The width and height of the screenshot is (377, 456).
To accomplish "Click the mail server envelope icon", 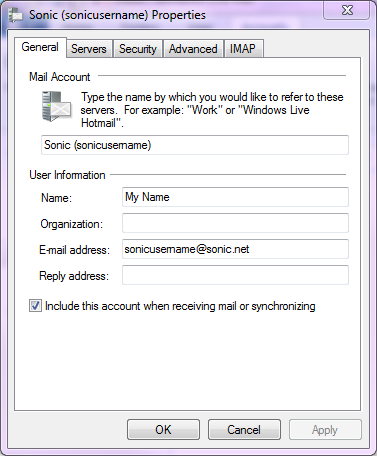I will [56, 106].
